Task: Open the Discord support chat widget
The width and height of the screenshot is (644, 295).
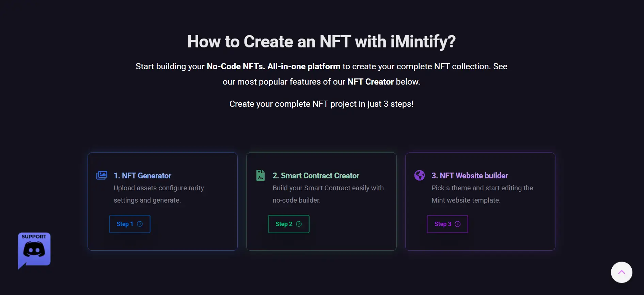Action: point(34,250)
